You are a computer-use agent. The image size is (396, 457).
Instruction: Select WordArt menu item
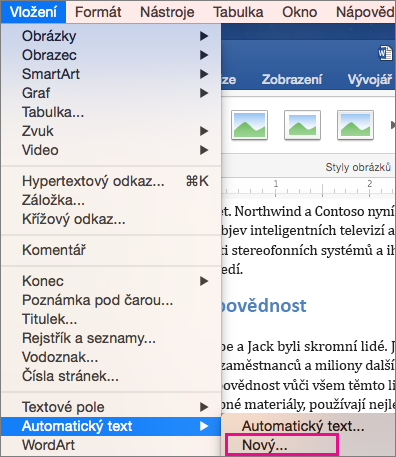(x=111, y=445)
